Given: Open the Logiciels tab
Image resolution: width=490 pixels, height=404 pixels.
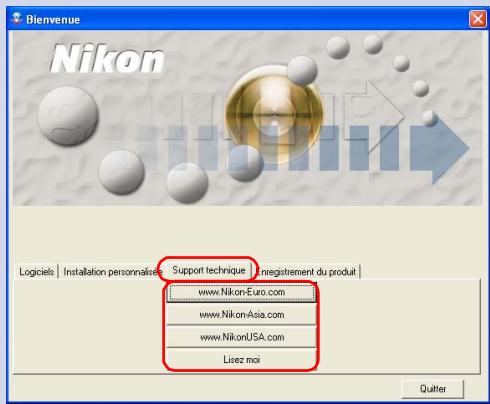Looking at the screenshot, I should pos(36,272).
